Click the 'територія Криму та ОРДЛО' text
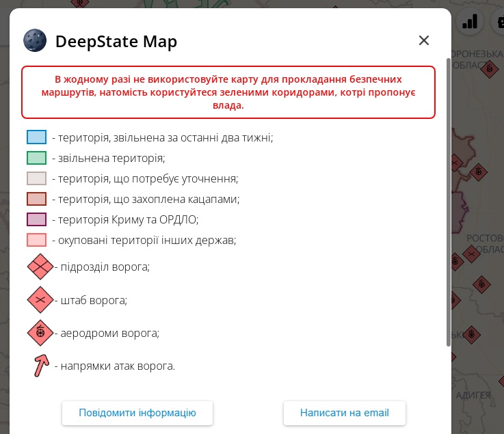The height and width of the screenshot is (434, 504). pos(128,219)
